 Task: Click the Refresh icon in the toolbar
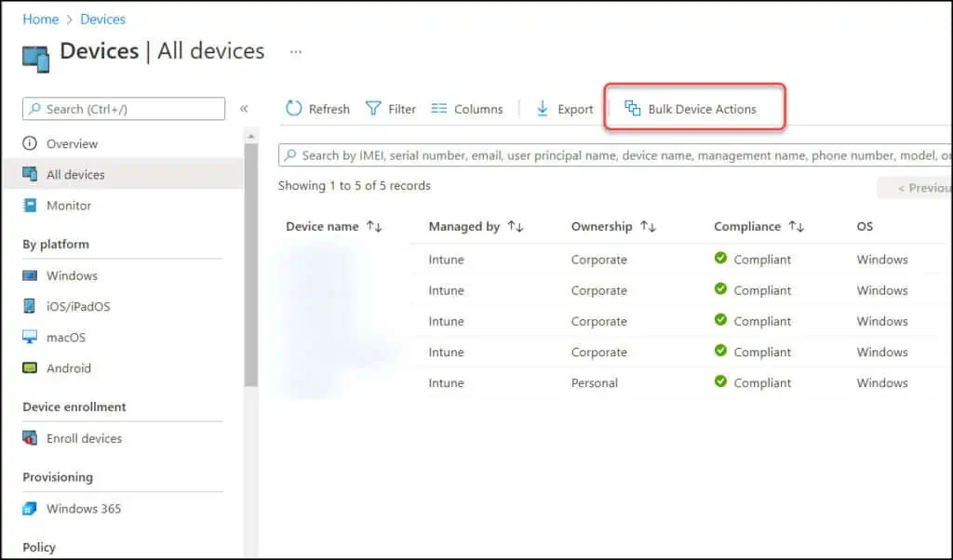click(x=293, y=108)
